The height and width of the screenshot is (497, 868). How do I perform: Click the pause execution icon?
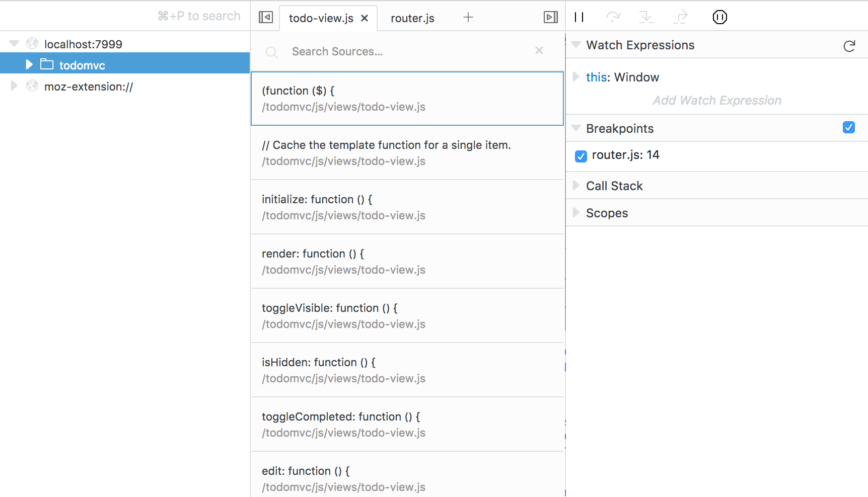point(579,17)
